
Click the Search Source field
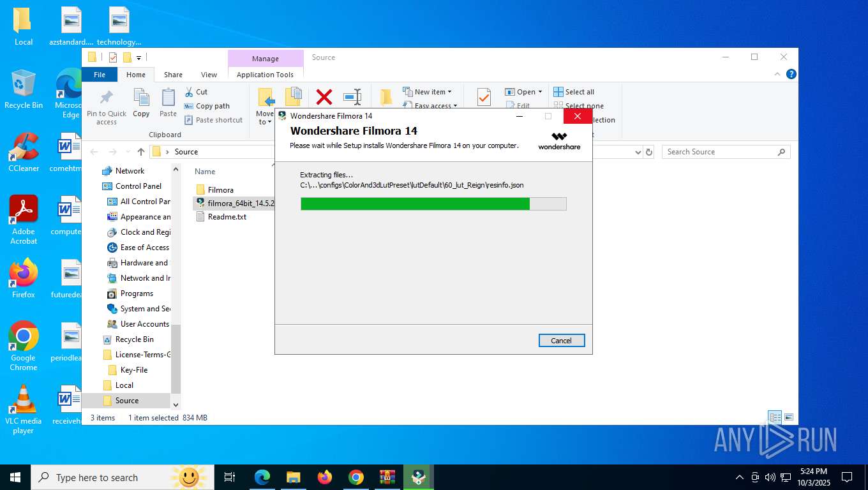pos(726,152)
